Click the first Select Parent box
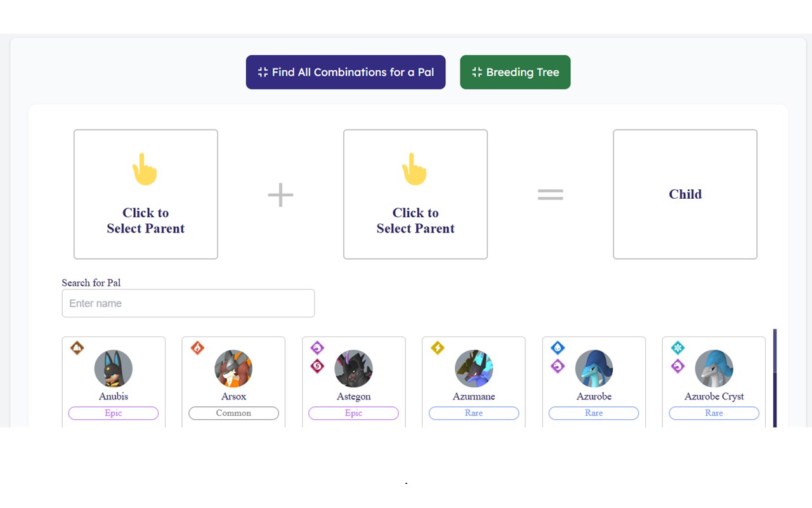The image size is (812, 508). click(x=146, y=194)
